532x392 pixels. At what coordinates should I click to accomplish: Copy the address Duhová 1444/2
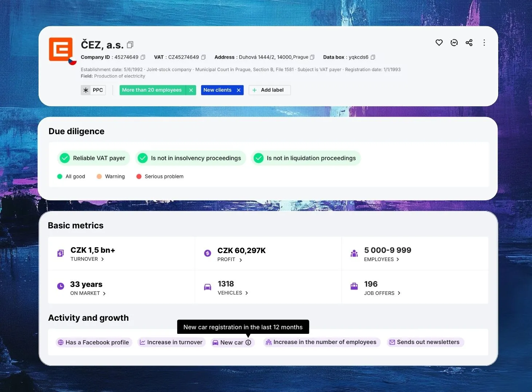tap(312, 57)
